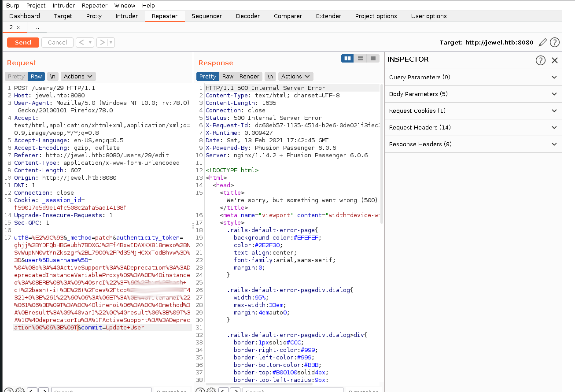575x392 pixels.
Task: Click 'Origin: http://jewel.htb:8080' header line
Action: (65, 178)
